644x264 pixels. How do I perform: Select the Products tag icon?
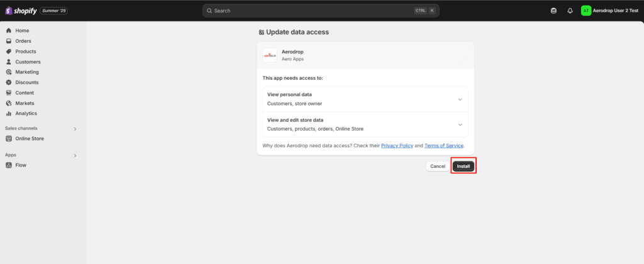pos(9,52)
